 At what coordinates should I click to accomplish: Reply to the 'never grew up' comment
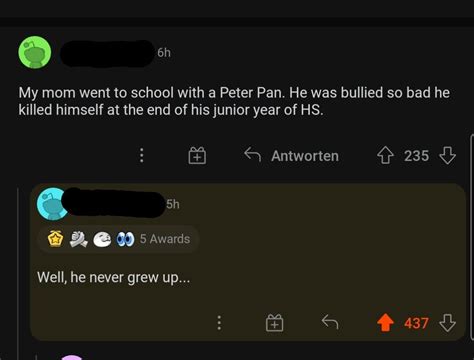pyautogui.click(x=330, y=322)
